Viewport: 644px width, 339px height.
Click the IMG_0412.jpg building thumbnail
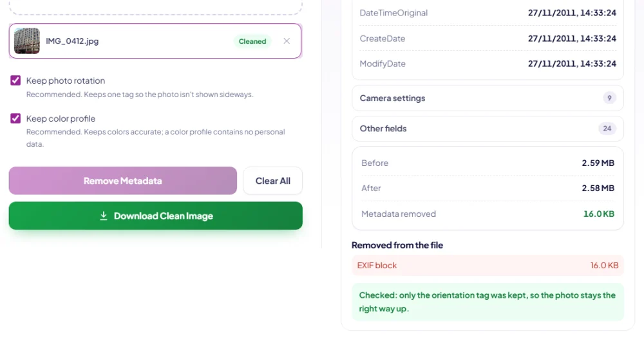(27, 41)
